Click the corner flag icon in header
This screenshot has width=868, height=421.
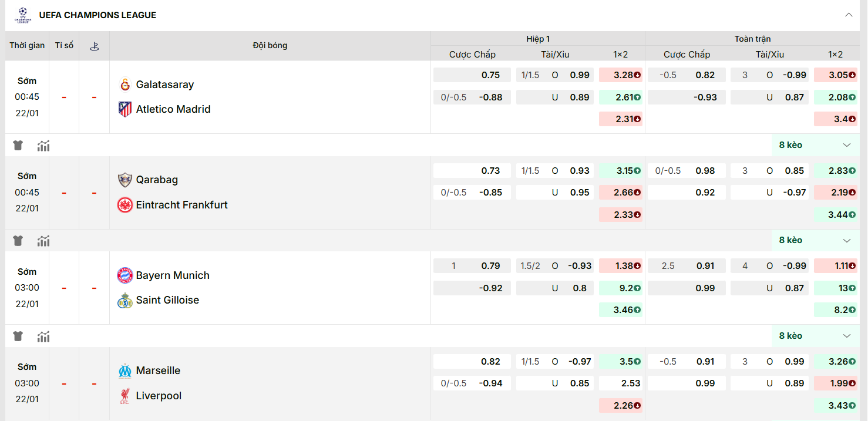(94, 46)
